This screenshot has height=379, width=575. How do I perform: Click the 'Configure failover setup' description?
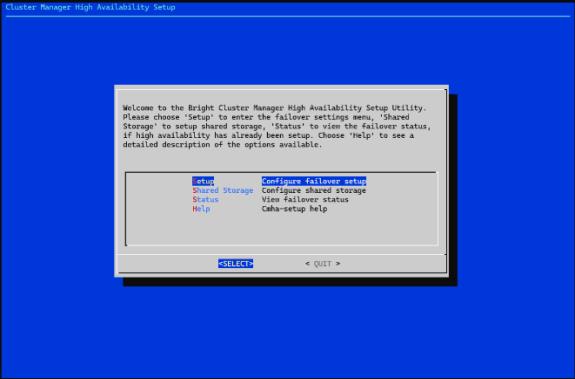(314, 181)
